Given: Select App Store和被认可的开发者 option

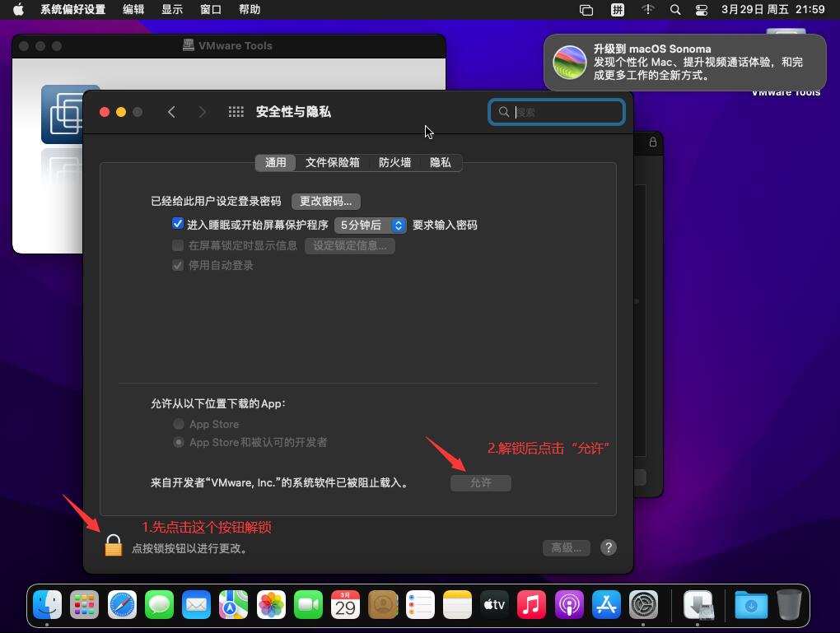Looking at the screenshot, I should tap(179, 442).
